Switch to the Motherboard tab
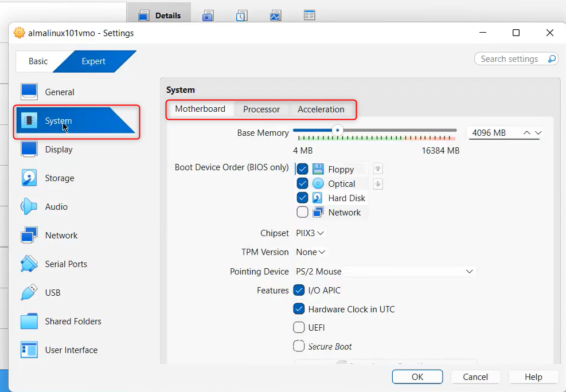Screen dimensions: 566x392 click(200, 109)
